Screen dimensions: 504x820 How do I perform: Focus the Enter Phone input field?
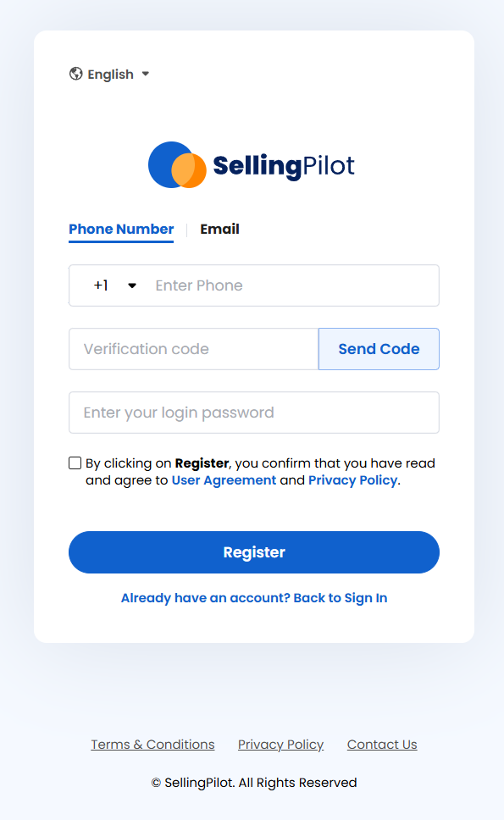click(x=293, y=285)
